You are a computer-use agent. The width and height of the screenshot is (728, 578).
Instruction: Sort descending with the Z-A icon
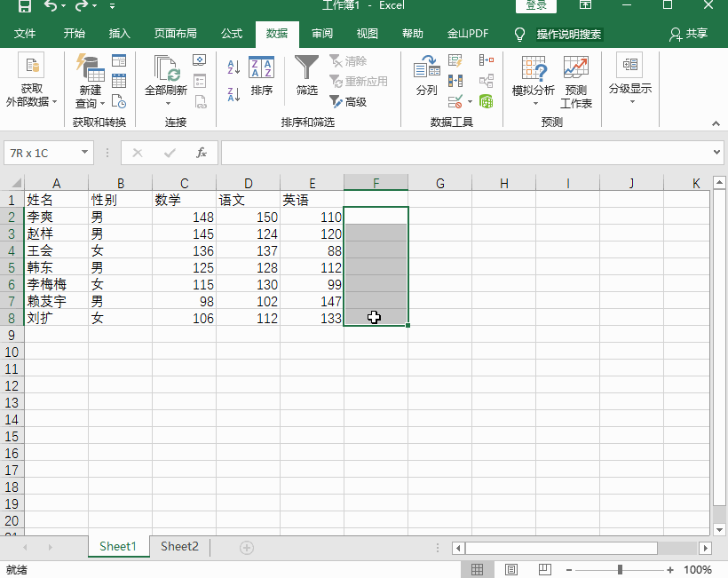(233, 94)
